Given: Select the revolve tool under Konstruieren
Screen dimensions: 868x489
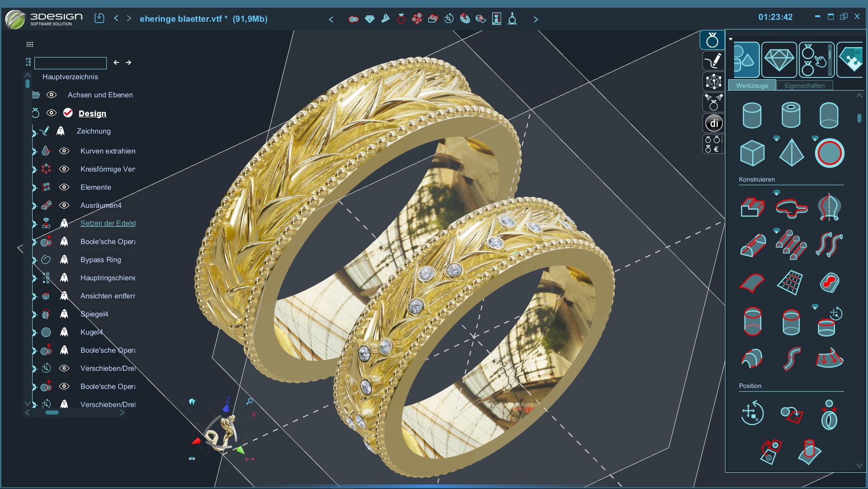Looking at the screenshot, I should click(830, 207).
